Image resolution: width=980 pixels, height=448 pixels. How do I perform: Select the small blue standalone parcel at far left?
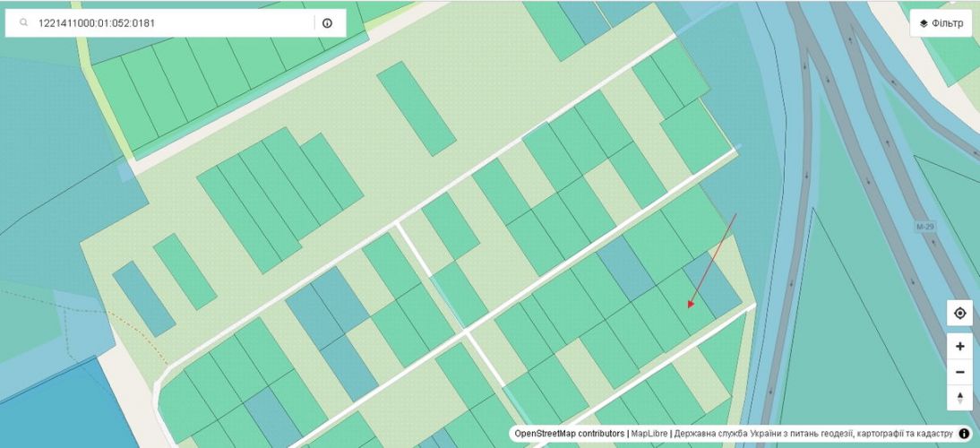point(143,298)
